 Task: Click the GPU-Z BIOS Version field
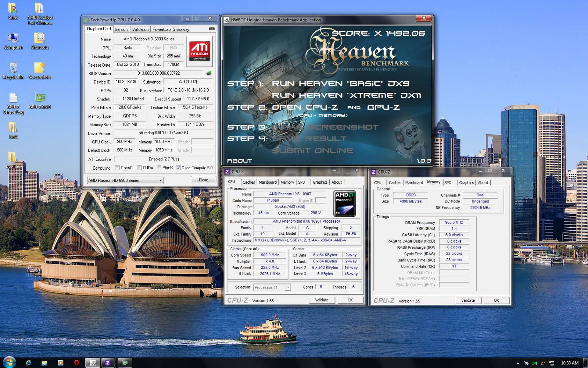[x=158, y=73]
